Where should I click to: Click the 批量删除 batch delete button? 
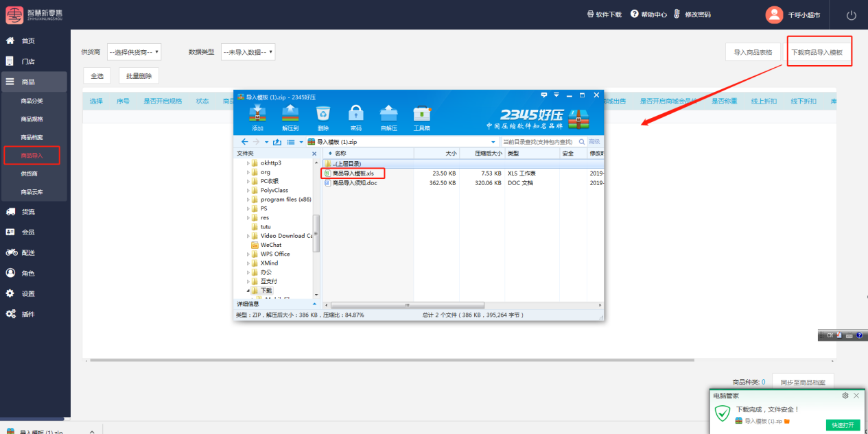coord(139,76)
